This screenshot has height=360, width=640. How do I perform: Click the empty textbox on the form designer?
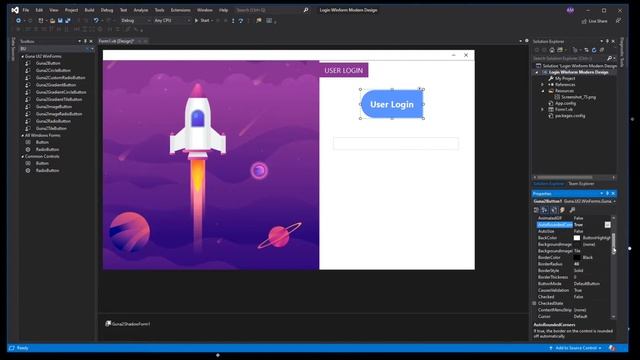(396, 144)
